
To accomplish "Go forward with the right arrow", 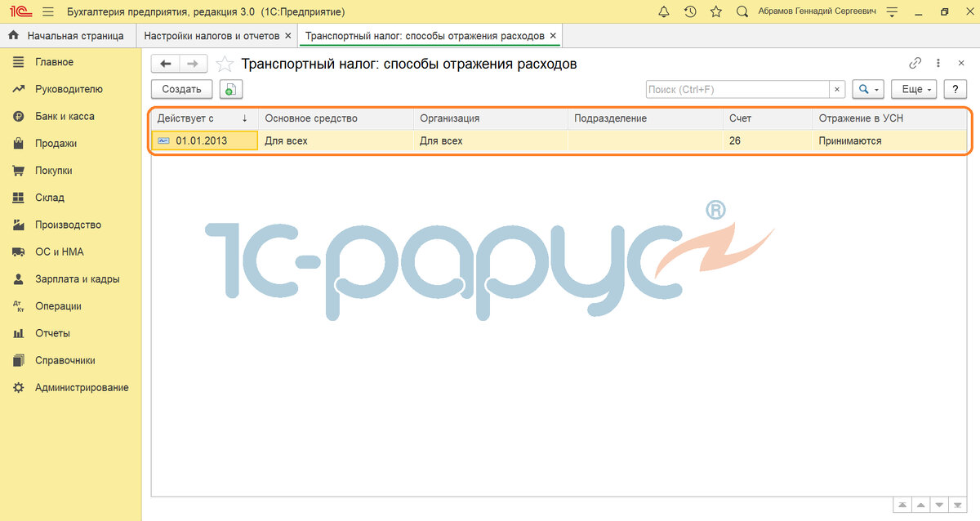I will point(193,64).
